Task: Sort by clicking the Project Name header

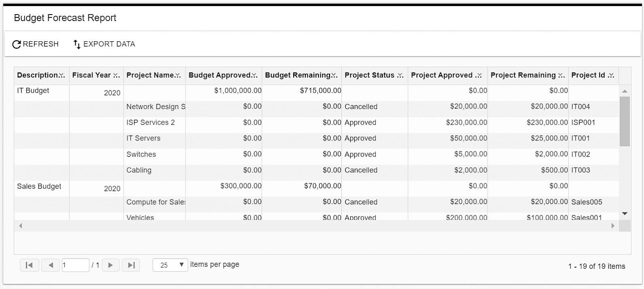Action: coord(150,75)
